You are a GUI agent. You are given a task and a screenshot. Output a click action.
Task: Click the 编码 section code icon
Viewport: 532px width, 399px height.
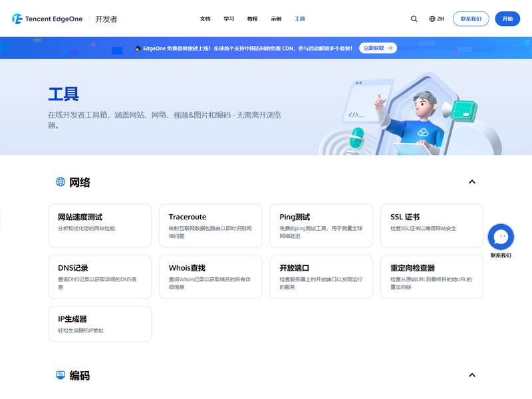pos(61,375)
